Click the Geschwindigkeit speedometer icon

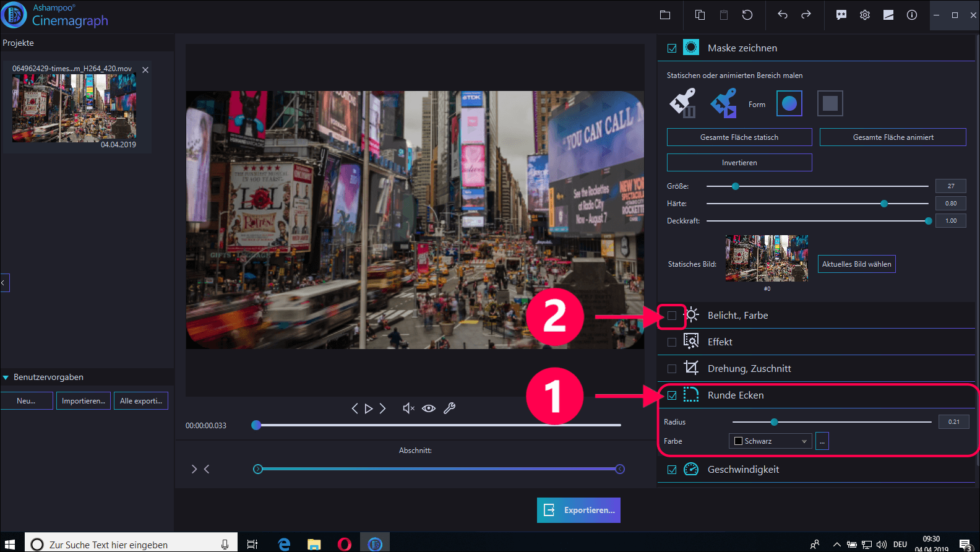pyautogui.click(x=691, y=469)
